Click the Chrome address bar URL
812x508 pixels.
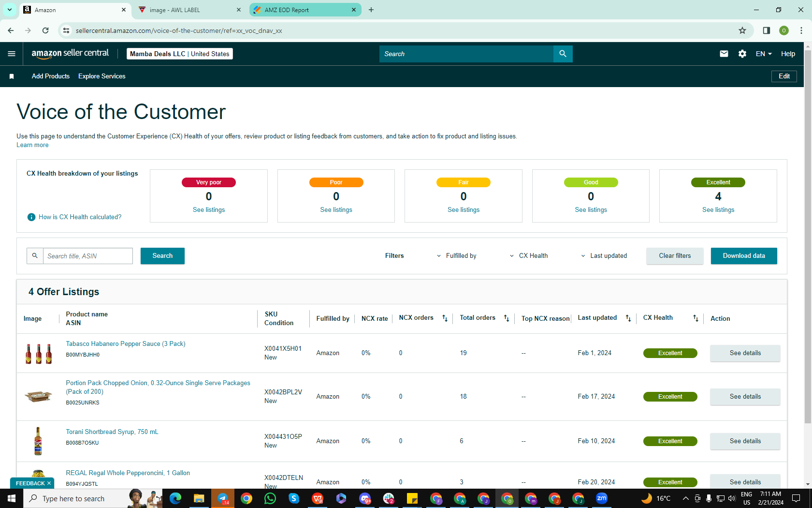[179, 30]
